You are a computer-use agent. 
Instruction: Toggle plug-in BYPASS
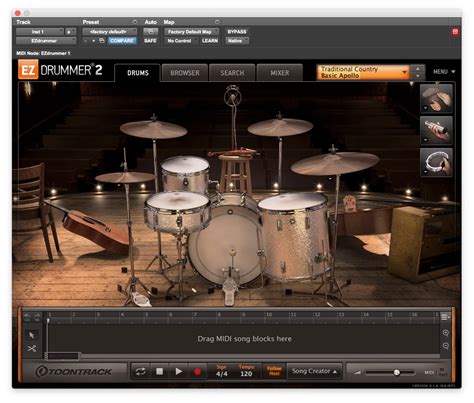tap(237, 32)
